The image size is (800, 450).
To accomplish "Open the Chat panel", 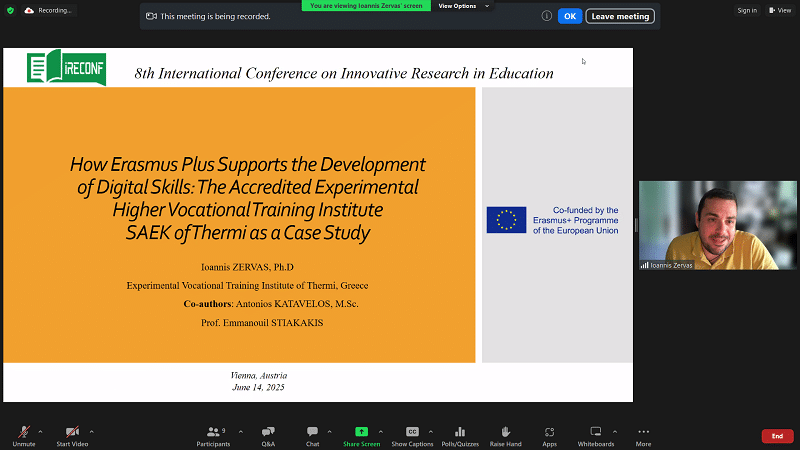I will pyautogui.click(x=312, y=433).
